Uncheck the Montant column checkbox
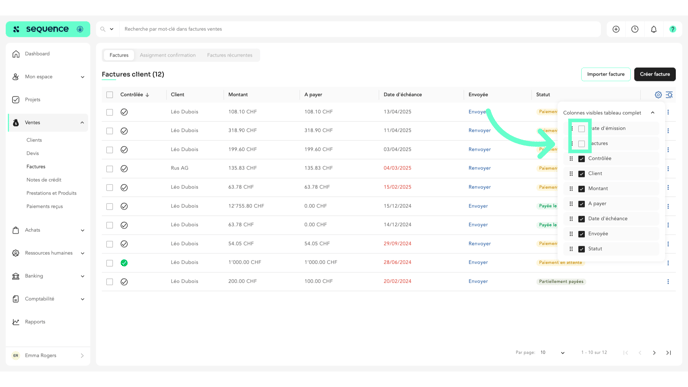Image resolution: width=688 pixels, height=387 pixels. 581,189
